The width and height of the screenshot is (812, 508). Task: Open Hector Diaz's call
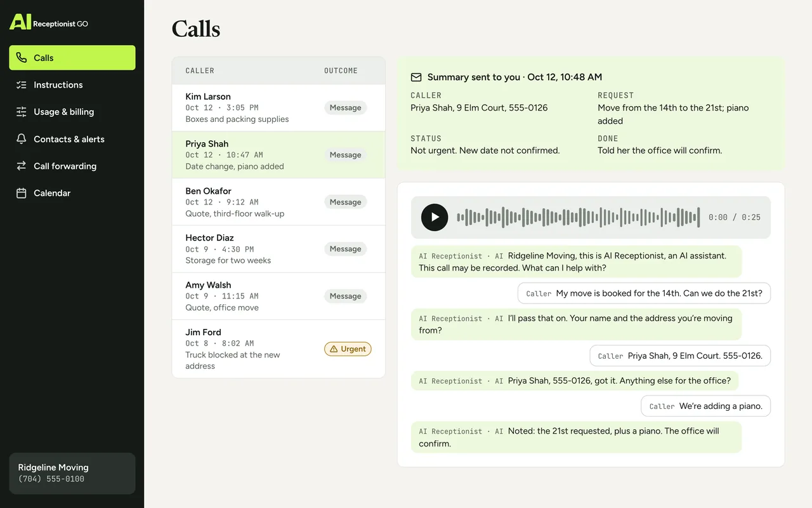pos(278,249)
